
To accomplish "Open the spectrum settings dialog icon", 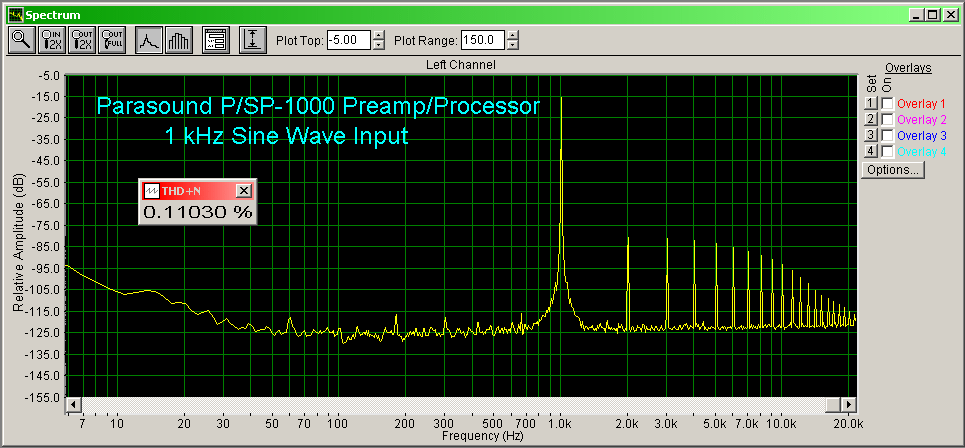I will coord(215,40).
